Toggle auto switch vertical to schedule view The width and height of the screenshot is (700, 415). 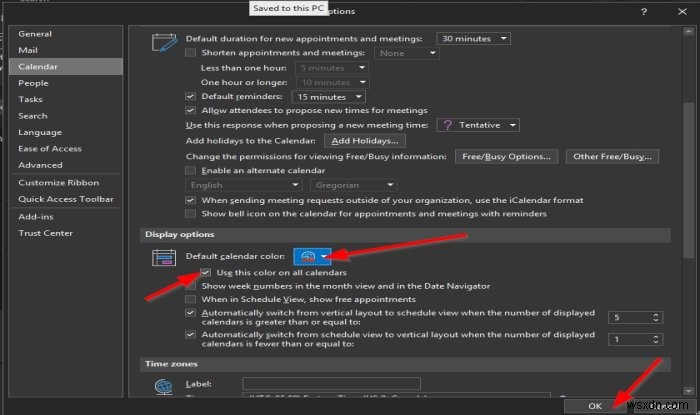[191, 313]
